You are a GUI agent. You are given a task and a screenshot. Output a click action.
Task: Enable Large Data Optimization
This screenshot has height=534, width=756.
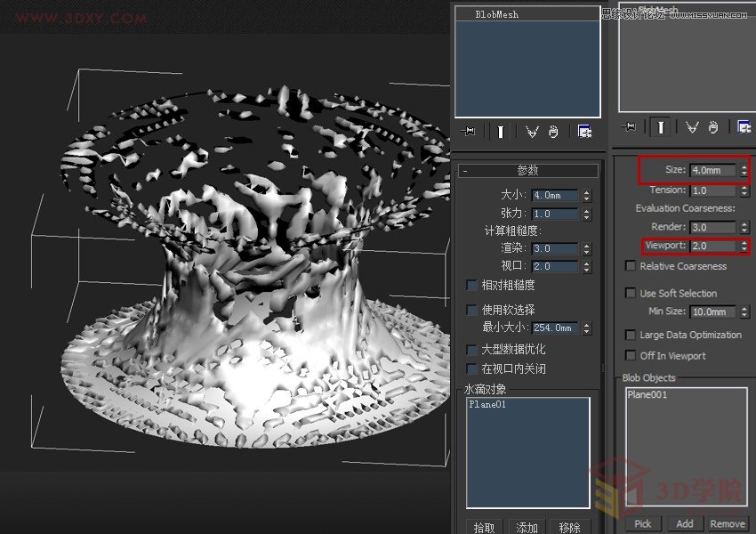(x=631, y=335)
